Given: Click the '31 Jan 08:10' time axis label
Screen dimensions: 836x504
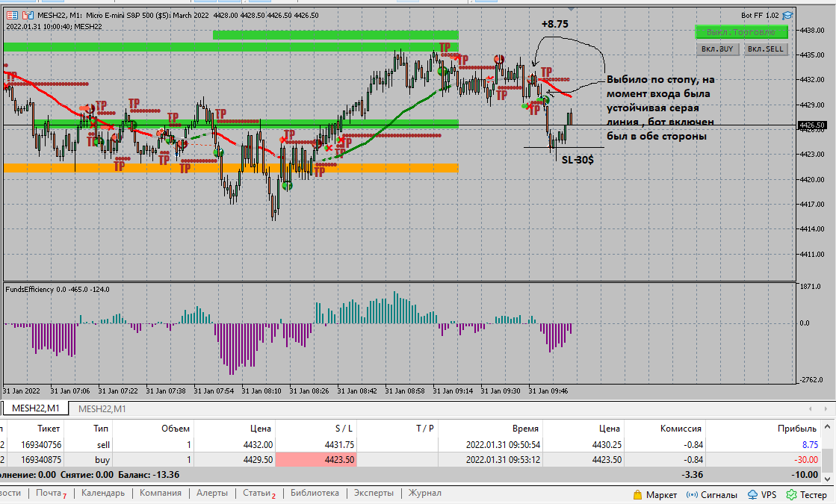Looking at the screenshot, I should tap(261, 391).
